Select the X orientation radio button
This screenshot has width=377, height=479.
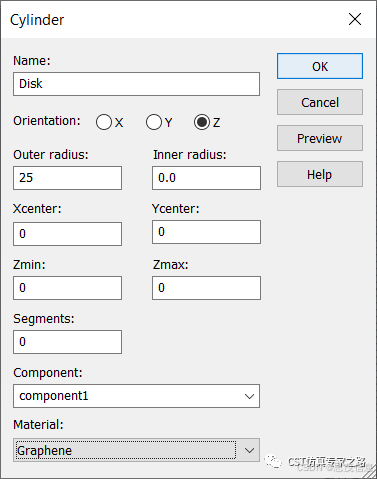104,122
